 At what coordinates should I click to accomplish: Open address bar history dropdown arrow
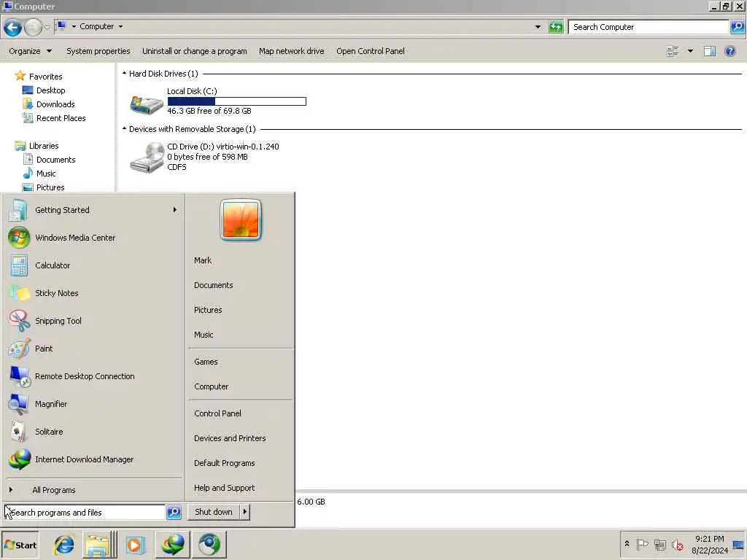[538, 27]
